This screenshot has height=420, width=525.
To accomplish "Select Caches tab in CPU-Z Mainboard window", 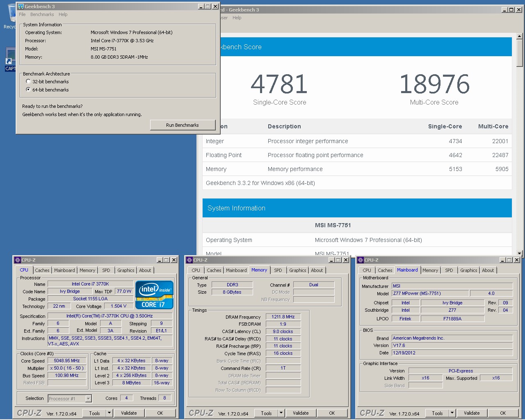I will (x=385, y=270).
